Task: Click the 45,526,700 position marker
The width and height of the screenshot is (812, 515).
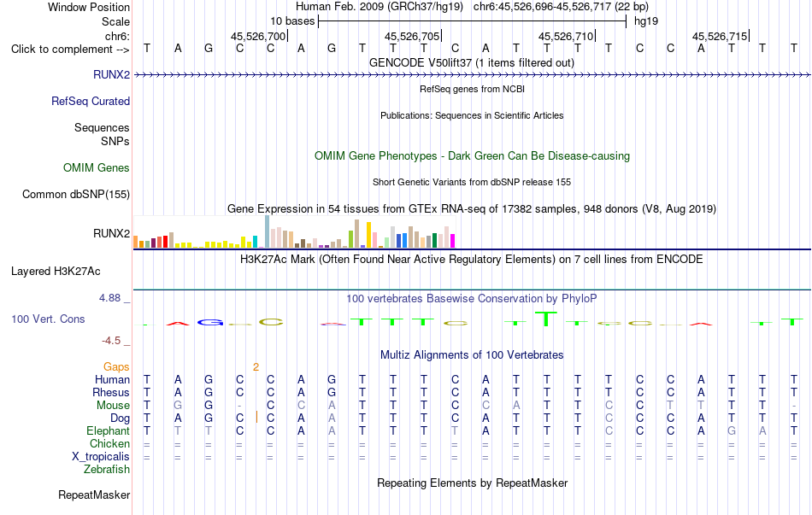Action: point(258,36)
